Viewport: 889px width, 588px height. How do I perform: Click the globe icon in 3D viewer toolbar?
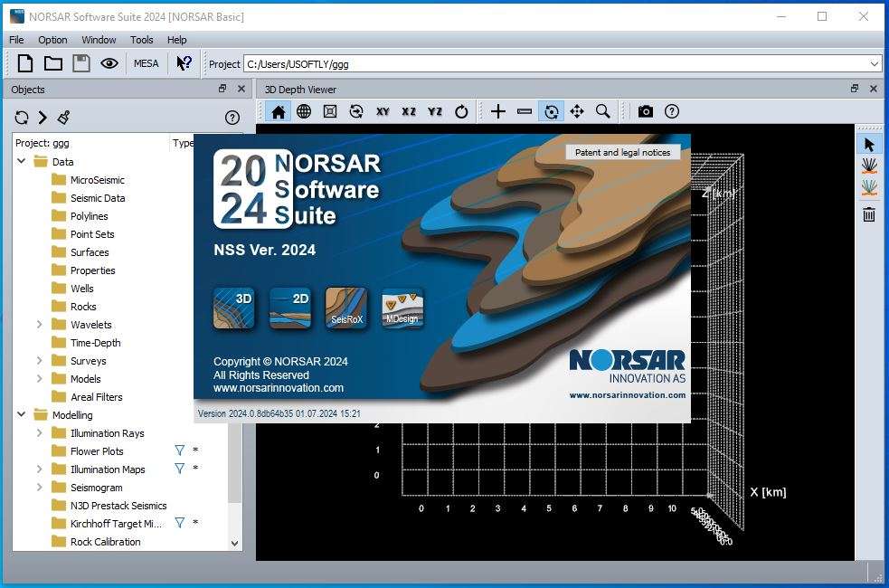304,111
